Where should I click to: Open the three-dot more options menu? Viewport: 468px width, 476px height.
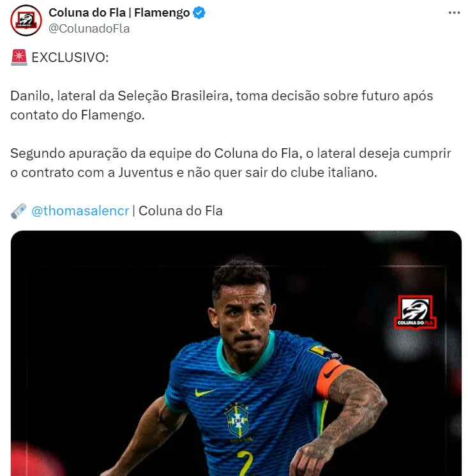(454, 13)
